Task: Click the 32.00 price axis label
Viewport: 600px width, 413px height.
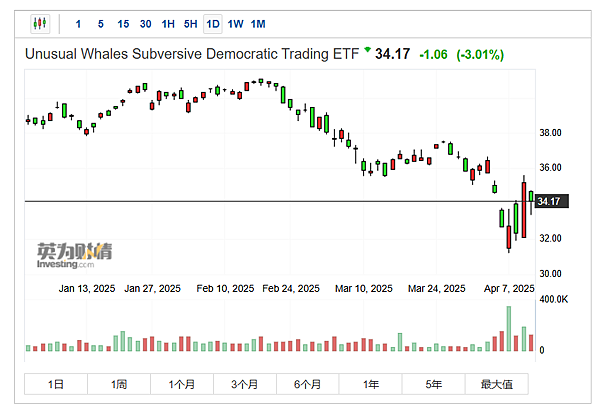Action: pyautogui.click(x=550, y=238)
